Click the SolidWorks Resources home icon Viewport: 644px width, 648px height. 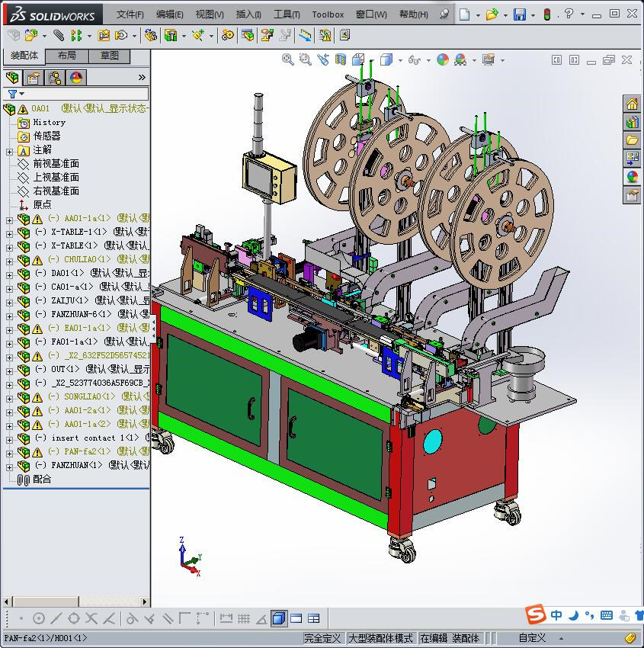click(x=632, y=104)
